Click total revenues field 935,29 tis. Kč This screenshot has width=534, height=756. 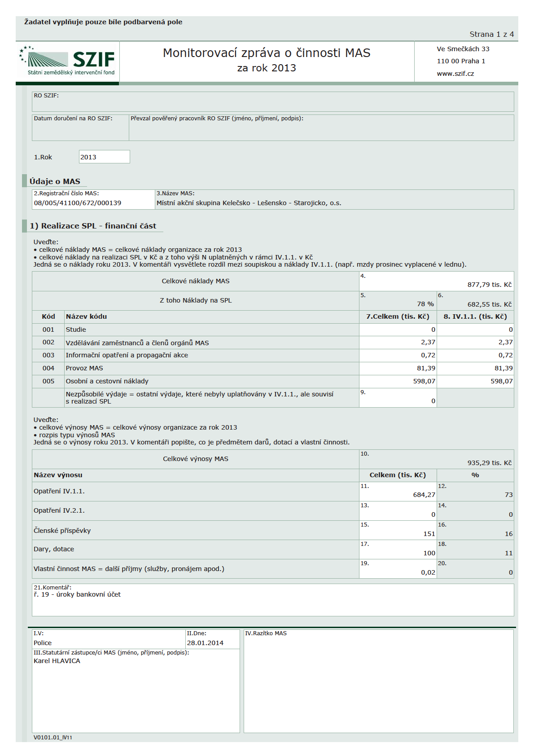coord(437,459)
